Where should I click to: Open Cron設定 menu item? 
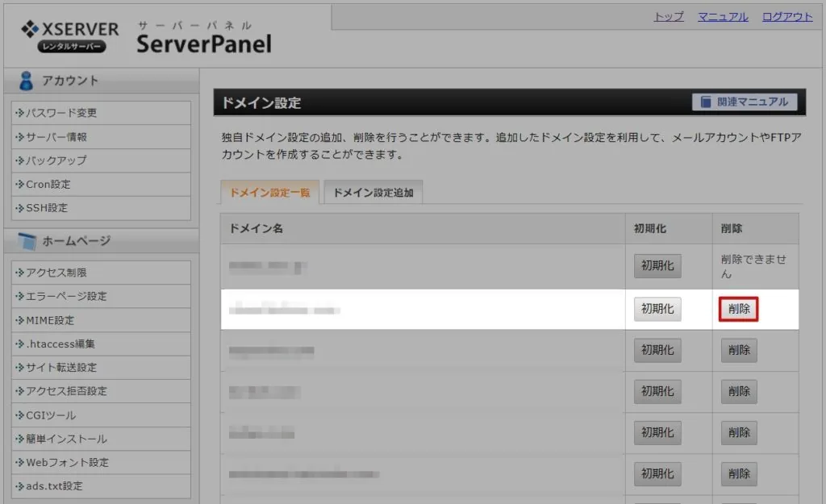coord(101,185)
